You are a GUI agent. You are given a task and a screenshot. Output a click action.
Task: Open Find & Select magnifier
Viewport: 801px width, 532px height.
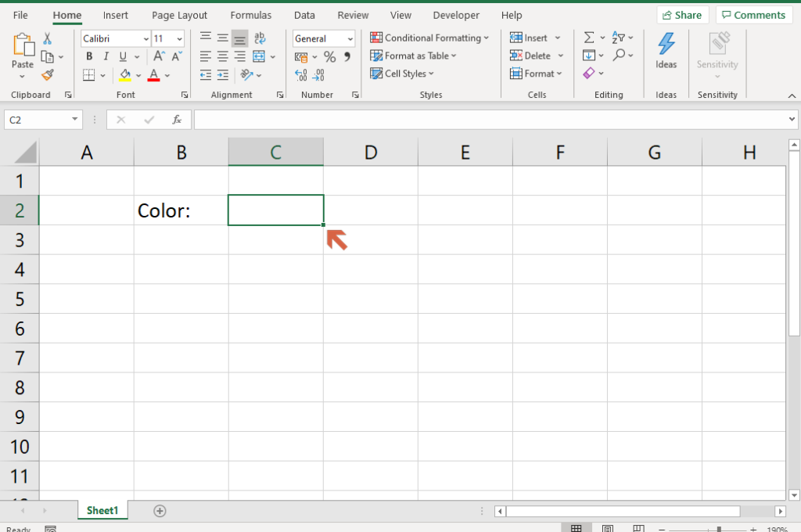point(620,56)
